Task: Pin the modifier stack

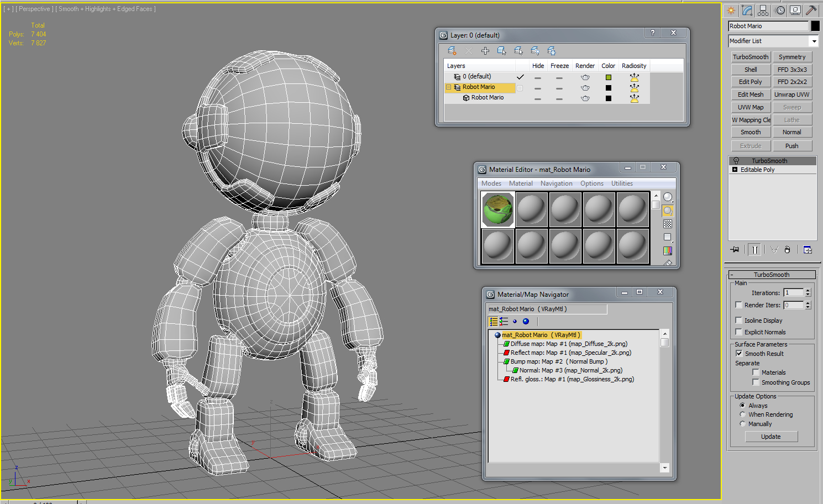Action: [735, 249]
